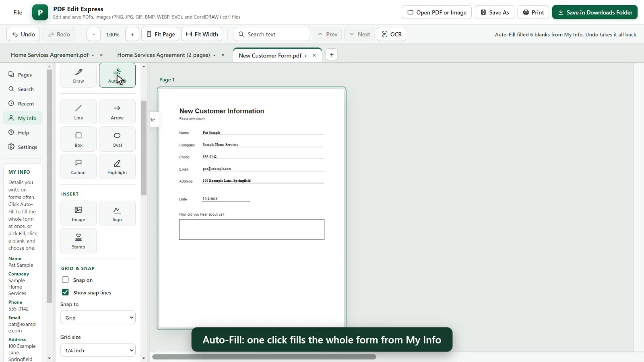This screenshot has height=362, width=644.
Task: Close the Home Services Agreement.pdf tab
Action: 101,55
